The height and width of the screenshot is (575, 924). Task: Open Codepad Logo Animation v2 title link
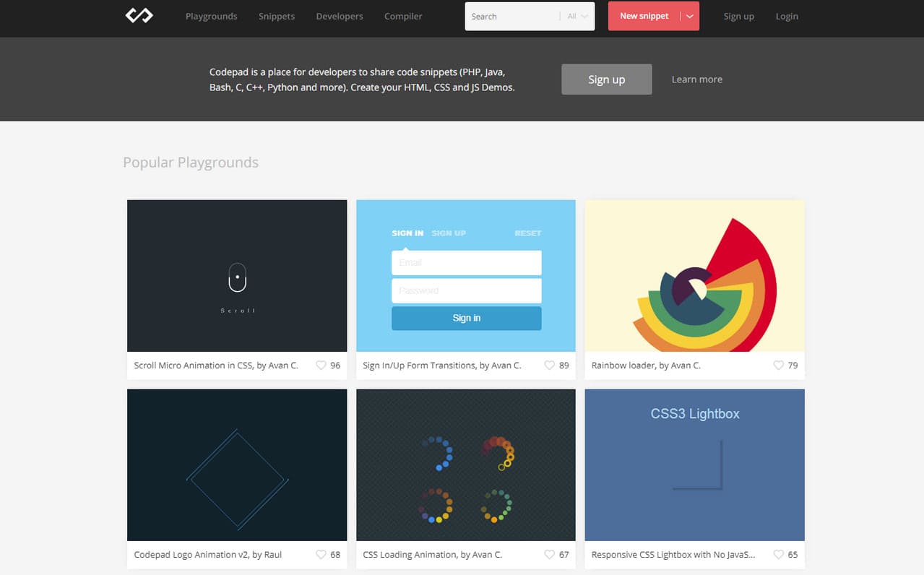208,555
